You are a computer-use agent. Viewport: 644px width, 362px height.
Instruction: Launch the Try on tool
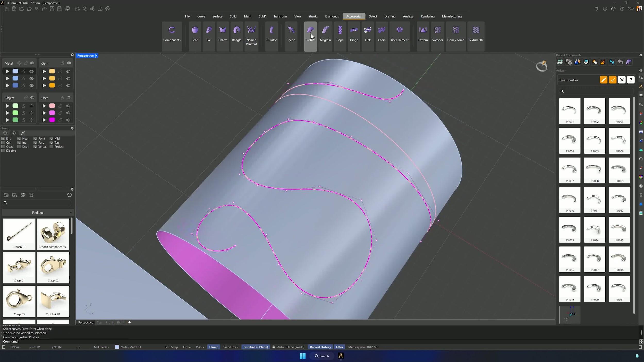point(291,36)
